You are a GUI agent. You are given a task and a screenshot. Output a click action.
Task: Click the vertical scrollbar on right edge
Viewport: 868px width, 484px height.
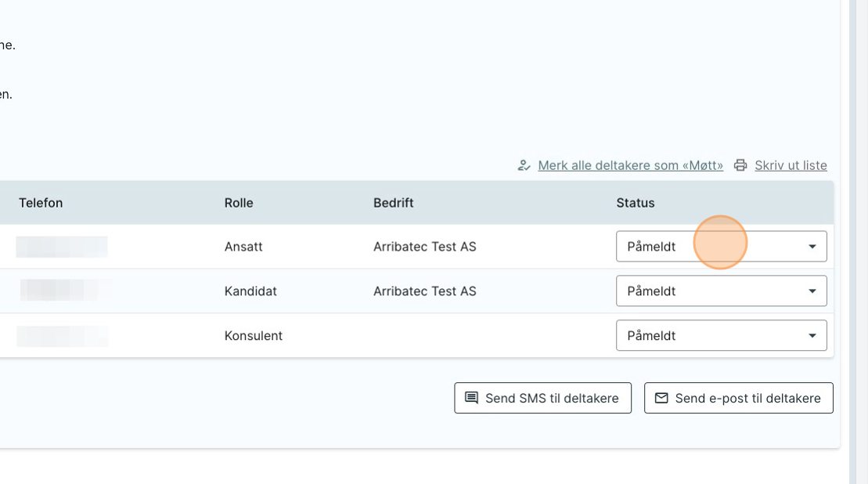click(858, 235)
